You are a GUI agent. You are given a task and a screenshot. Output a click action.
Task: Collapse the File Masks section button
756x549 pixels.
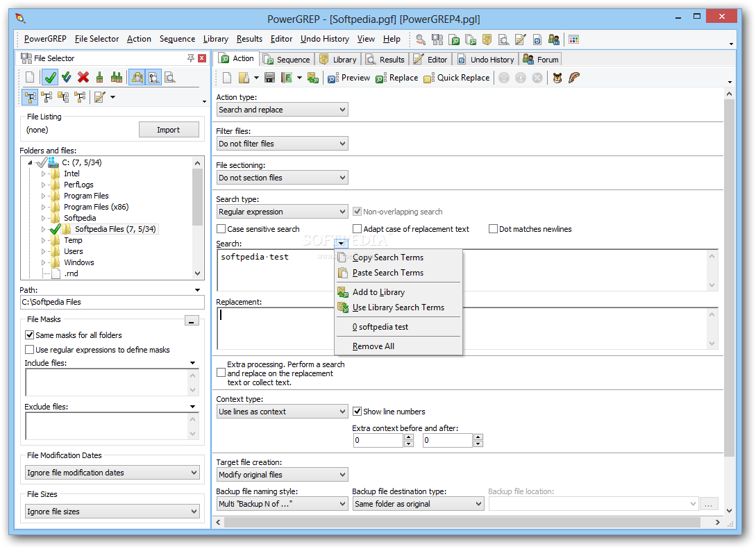tap(192, 321)
